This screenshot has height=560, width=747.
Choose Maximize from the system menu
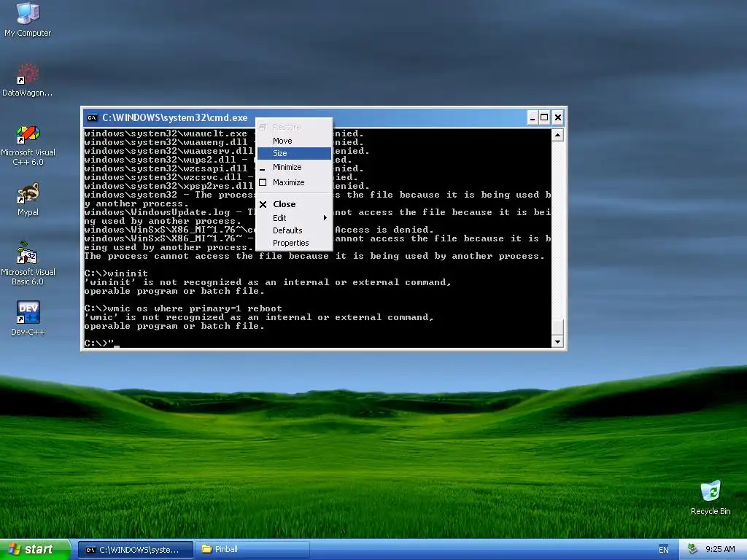tap(294, 182)
